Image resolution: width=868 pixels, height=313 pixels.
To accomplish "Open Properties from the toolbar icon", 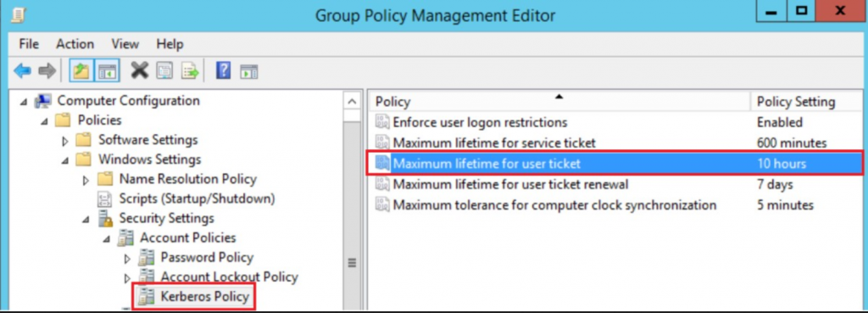I will tap(164, 71).
